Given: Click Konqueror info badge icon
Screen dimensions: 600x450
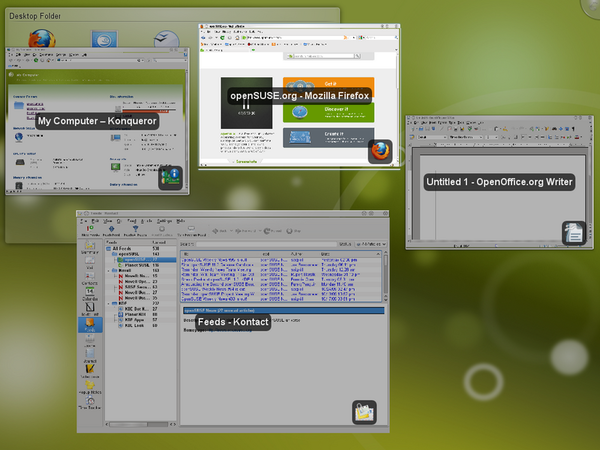Looking at the screenshot, I should coord(170,178).
